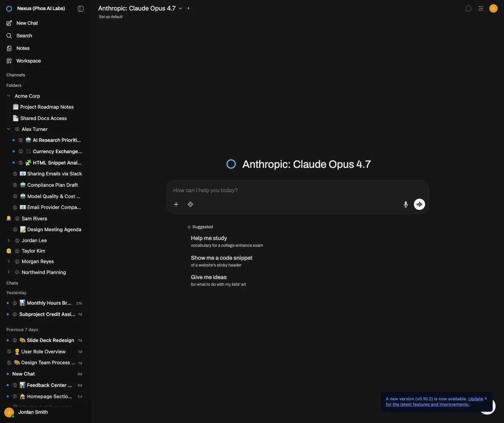Viewport: 504px width, 423px height.
Task: Open Workspace in the sidebar
Action: (45, 61)
